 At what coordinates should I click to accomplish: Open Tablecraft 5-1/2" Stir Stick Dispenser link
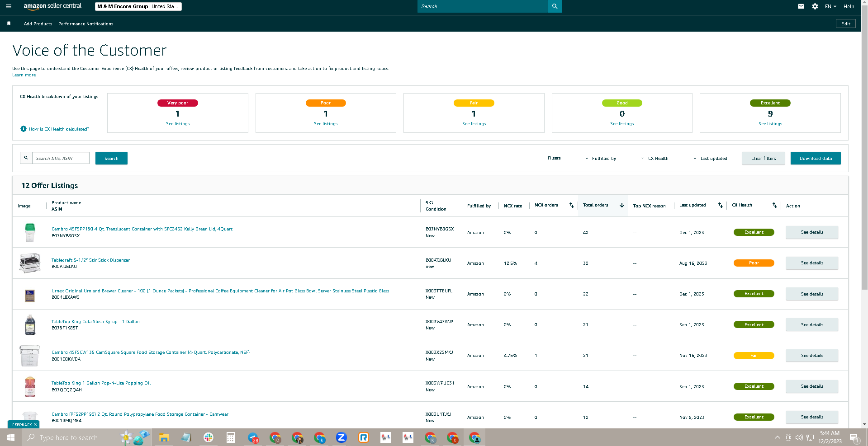pos(90,260)
